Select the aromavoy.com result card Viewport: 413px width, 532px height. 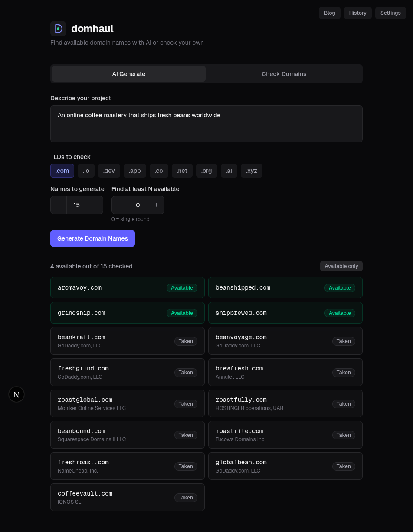[127, 287]
